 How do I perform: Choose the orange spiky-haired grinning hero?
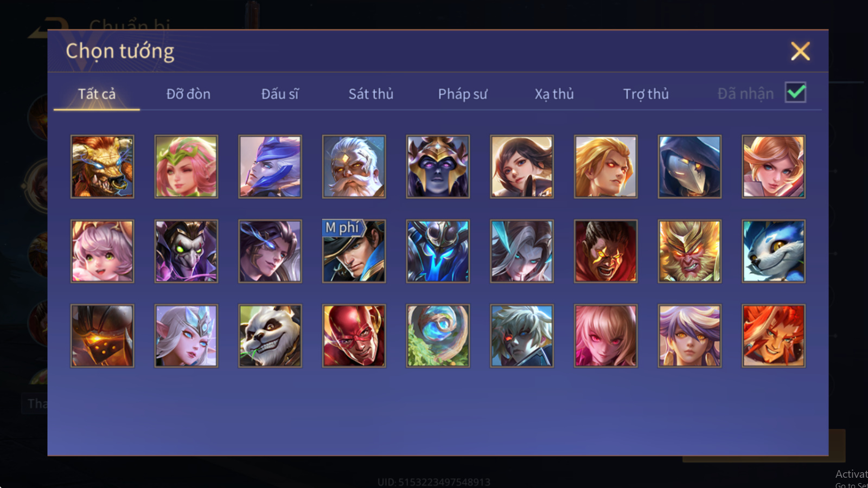pos(774,336)
